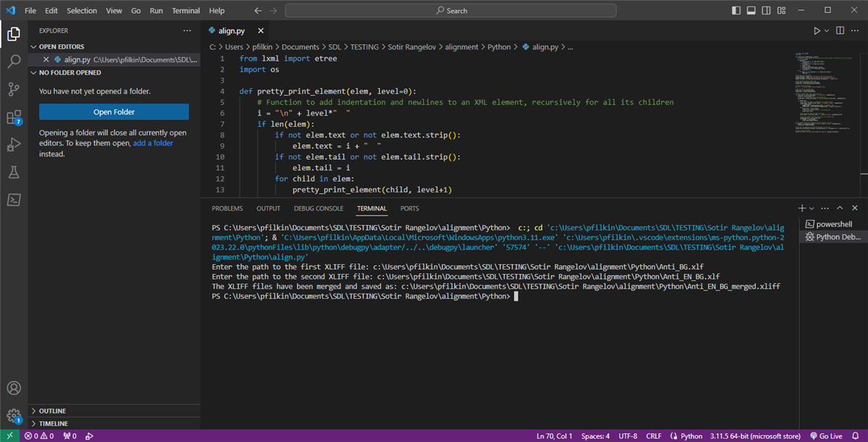Go back with the navigation arrow
868x442 pixels.
258,11
